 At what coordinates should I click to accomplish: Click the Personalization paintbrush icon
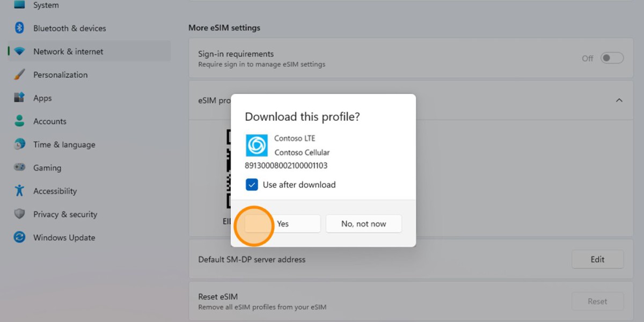pos(20,75)
